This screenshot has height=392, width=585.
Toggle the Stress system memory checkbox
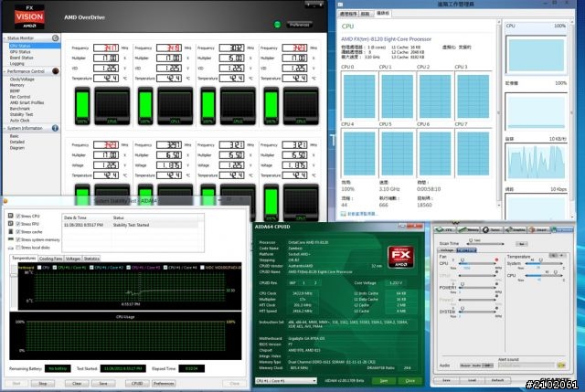[18, 239]
